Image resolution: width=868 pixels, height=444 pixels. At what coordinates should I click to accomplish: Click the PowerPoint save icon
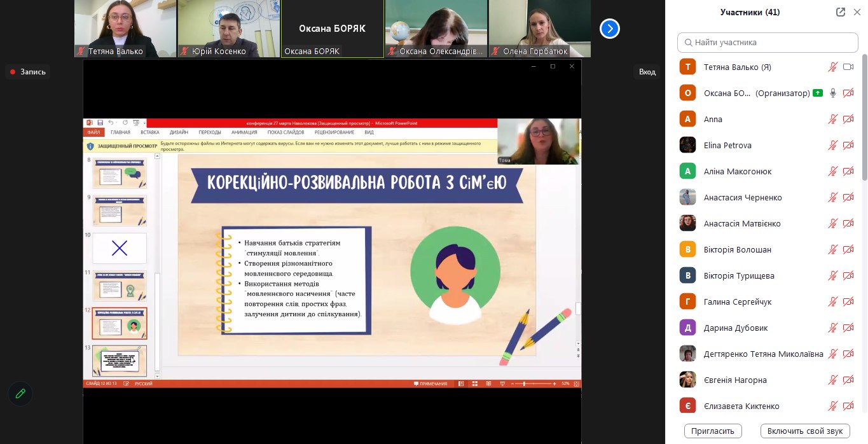coord(100,122)
